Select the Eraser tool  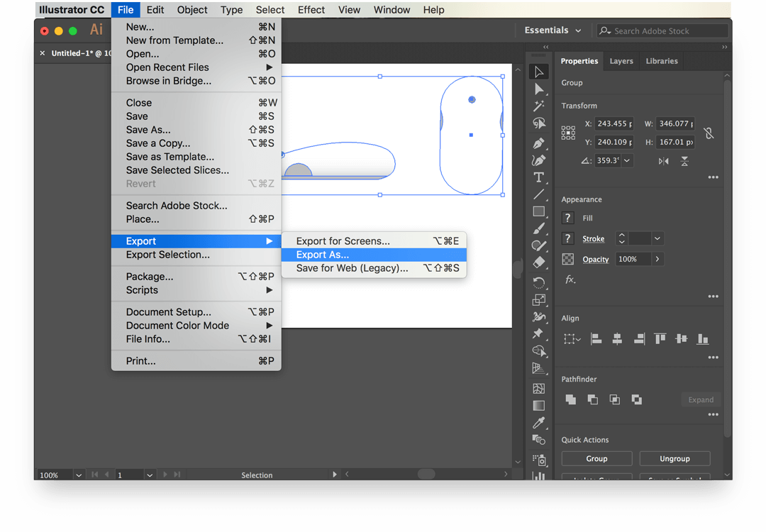tap(539, 263)
